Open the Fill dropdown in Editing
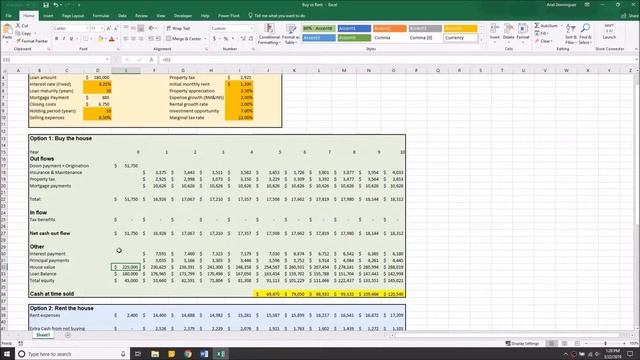The image size is (640, 360). 542,33
